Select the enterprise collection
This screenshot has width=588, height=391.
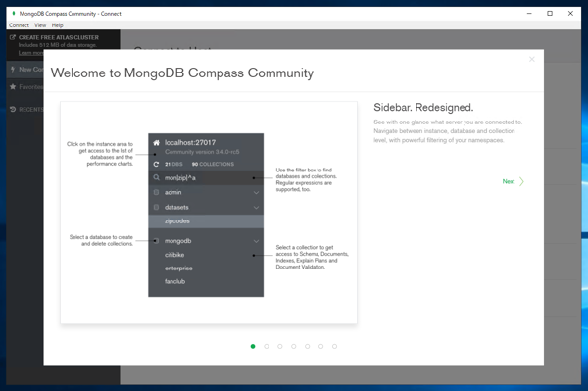(178, 269)
